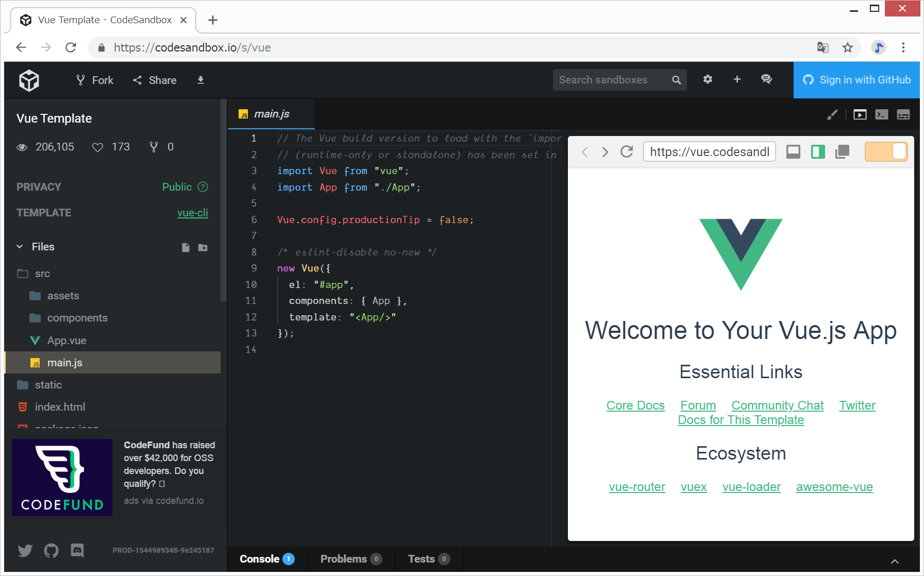Image resolution: width=924 pixels, height=576 pixels.
Task: Download the sandbox using the download icon
Action: (200, 80)
